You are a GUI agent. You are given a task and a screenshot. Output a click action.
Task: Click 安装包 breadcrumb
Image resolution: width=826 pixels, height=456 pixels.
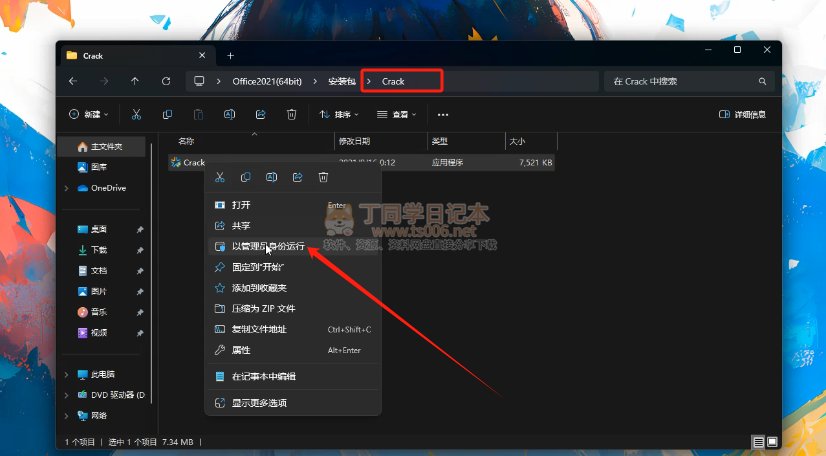point(342,81)
